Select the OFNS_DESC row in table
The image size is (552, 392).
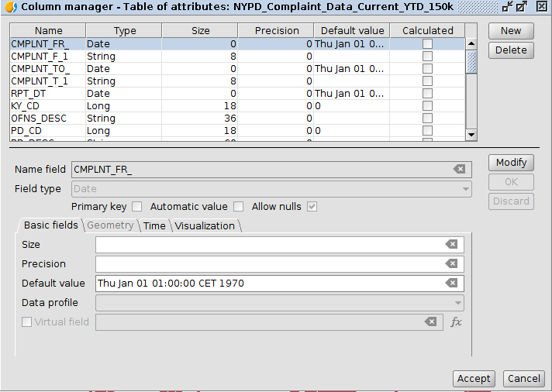pos(39,119)
